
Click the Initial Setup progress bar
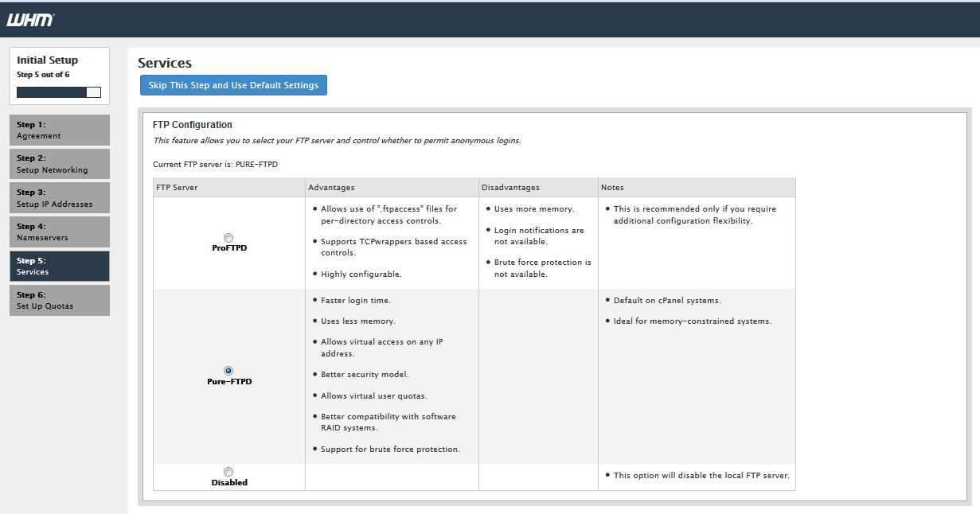click(59, 92)
